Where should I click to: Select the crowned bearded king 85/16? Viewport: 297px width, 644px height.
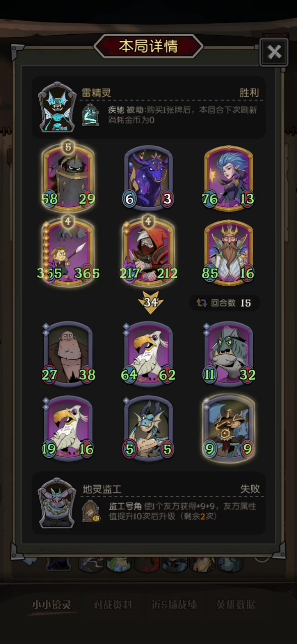[229, 252]
